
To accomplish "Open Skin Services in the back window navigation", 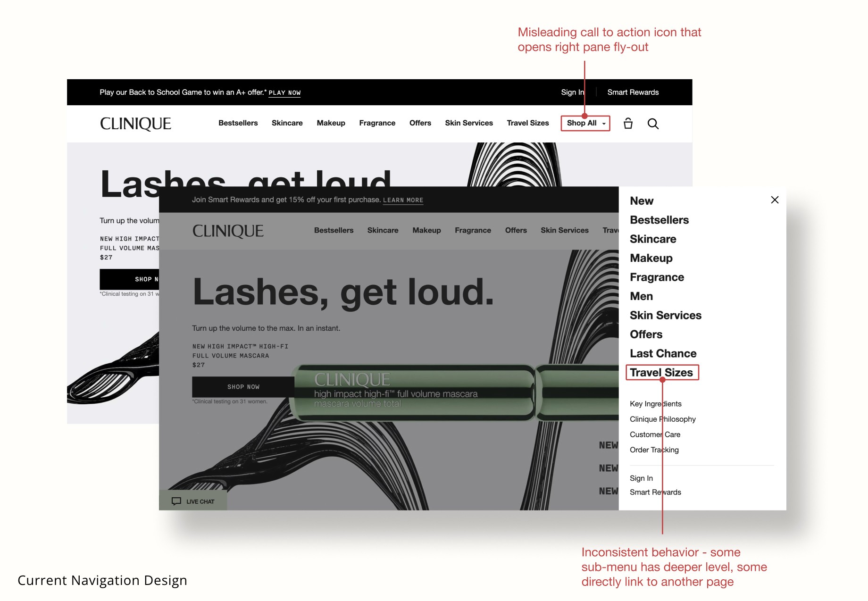I will 469,123.
